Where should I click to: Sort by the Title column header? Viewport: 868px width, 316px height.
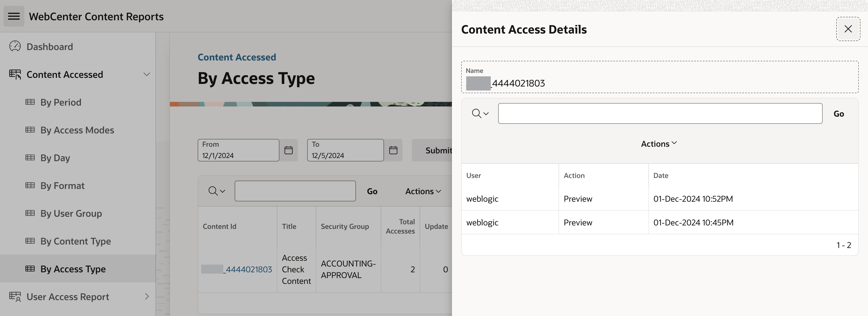[x=289, y=226]
